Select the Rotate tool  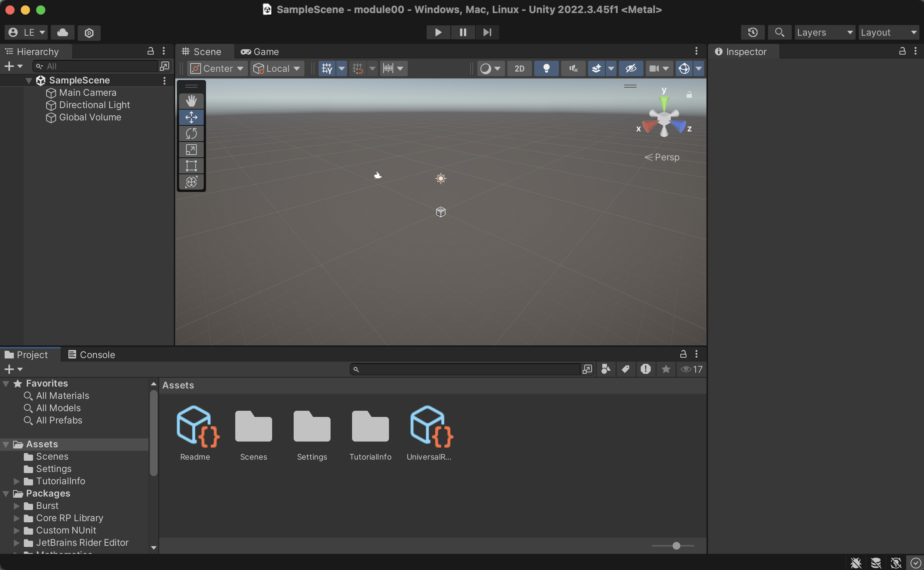(191, 133)
